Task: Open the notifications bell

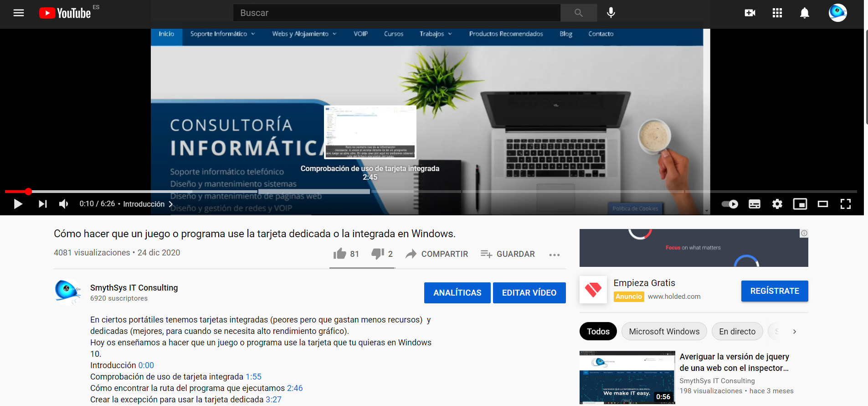Action: (805, 13)
